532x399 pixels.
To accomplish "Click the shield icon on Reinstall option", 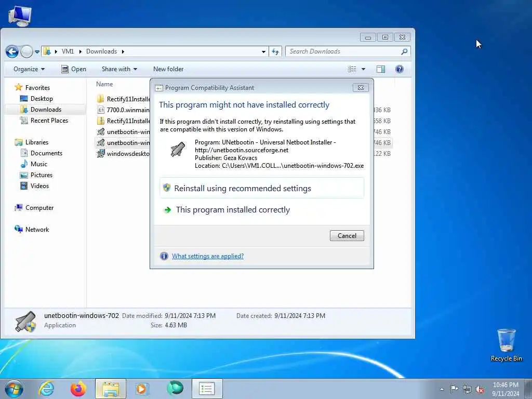I will tap(167, 188).
